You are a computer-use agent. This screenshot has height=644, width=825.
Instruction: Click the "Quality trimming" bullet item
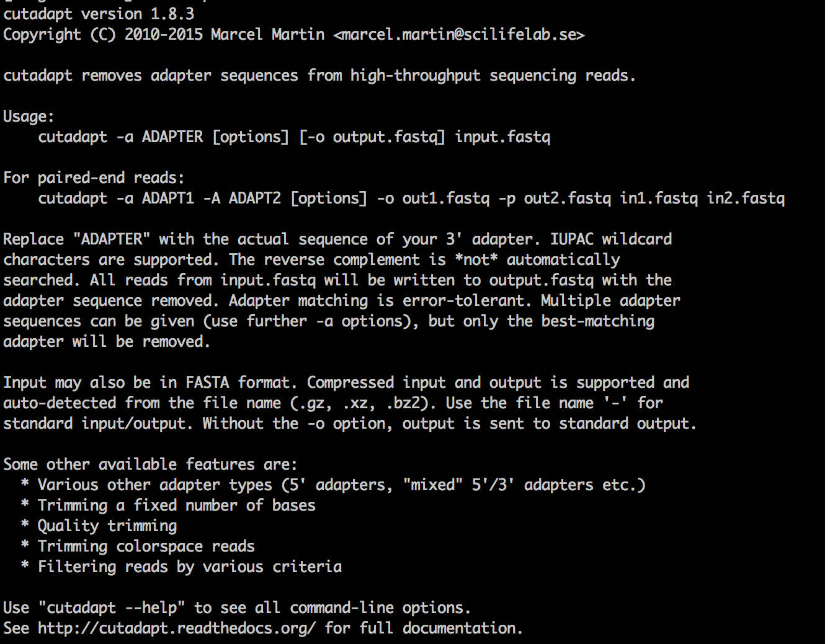click(107, 526)
